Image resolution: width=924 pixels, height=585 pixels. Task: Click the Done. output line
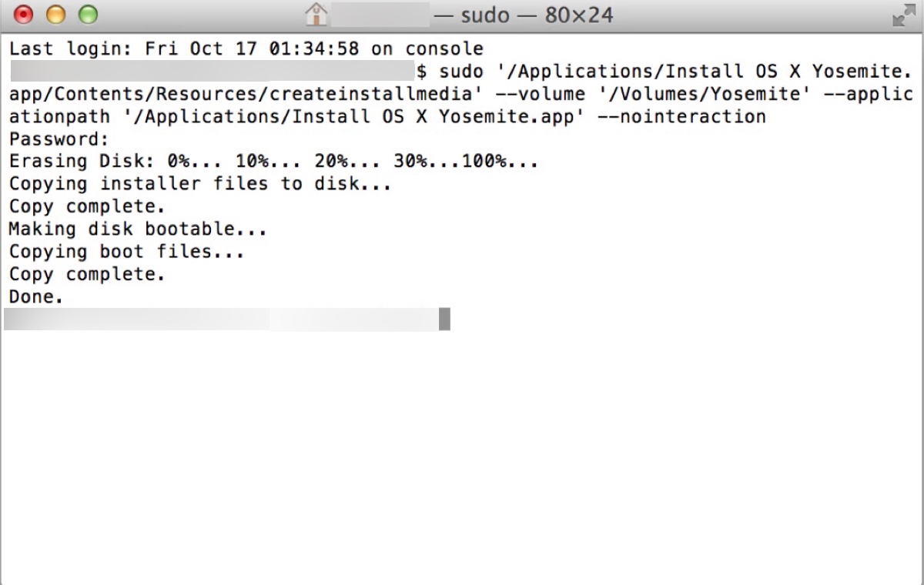pyautogui.click(x=35, y=296)
